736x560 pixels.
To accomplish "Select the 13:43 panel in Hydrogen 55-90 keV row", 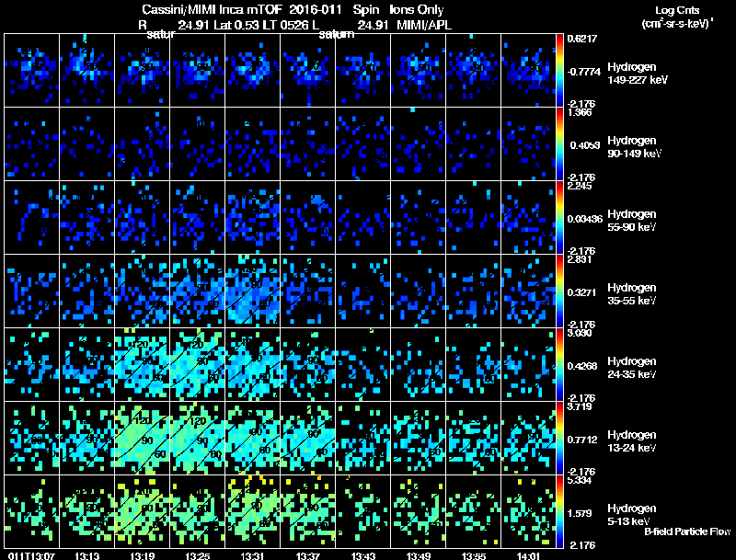I will tap(363, 218).
